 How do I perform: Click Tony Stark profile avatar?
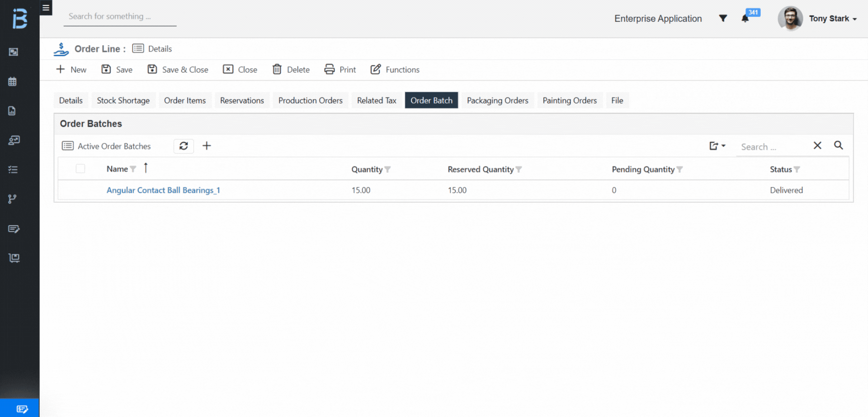[790, 19]
